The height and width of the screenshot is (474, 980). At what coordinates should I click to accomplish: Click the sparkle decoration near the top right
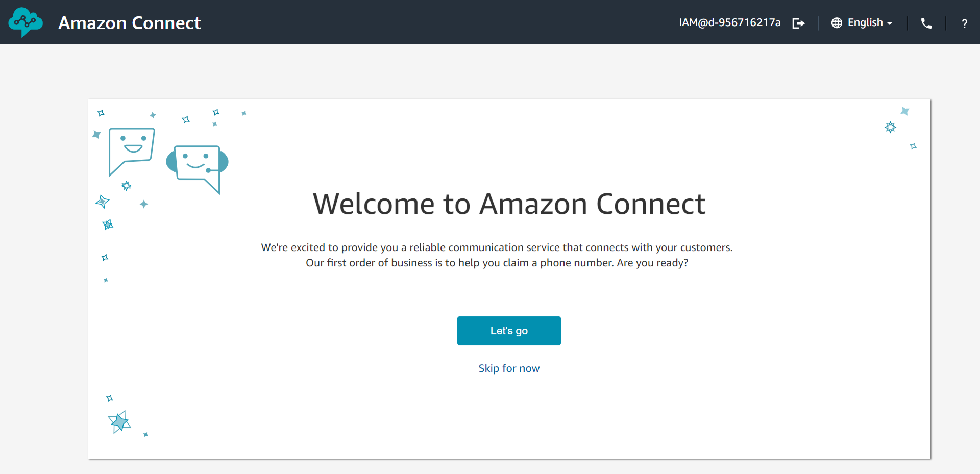pos(890,127)
